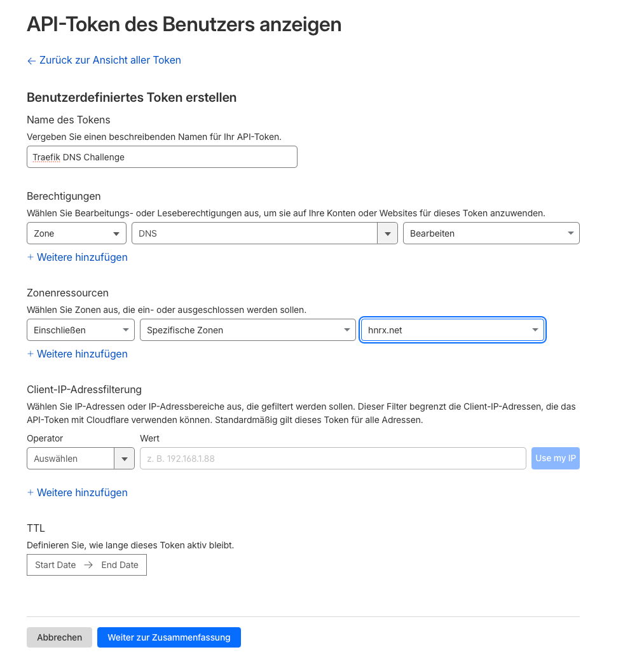Open the Einschließen zone dropdown
The height and width of the screenshot is (659, 644).
(80, 330)
